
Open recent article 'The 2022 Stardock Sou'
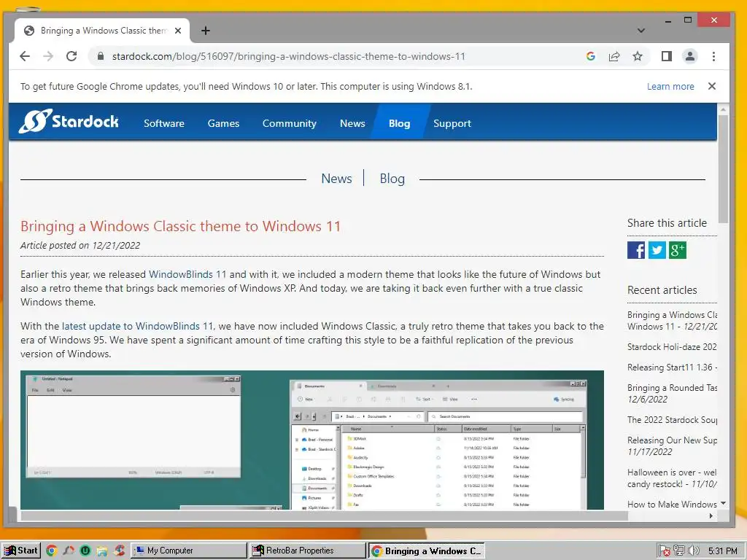click(x=672, y=419)
